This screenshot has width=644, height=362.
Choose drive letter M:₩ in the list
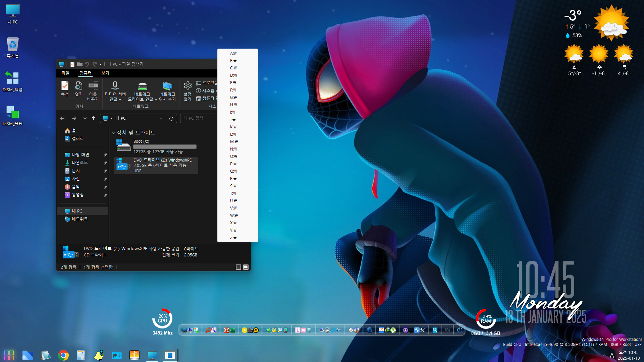(x=237, y=142)
